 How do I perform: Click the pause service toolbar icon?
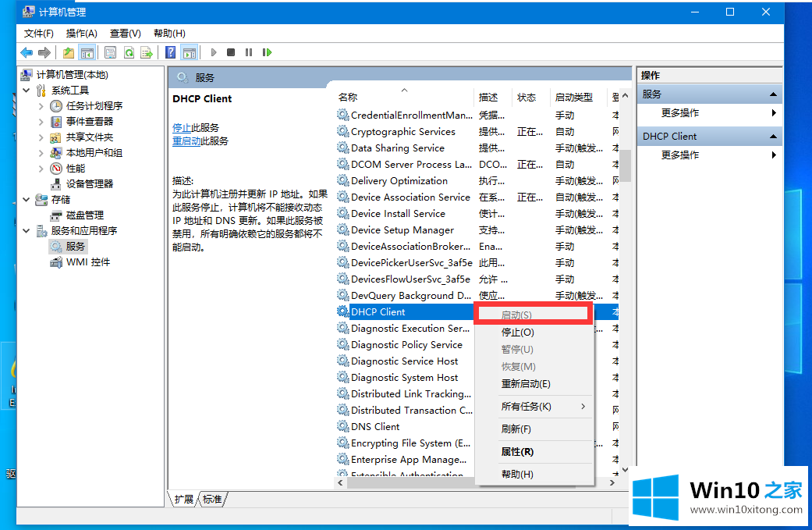(249, 52)
